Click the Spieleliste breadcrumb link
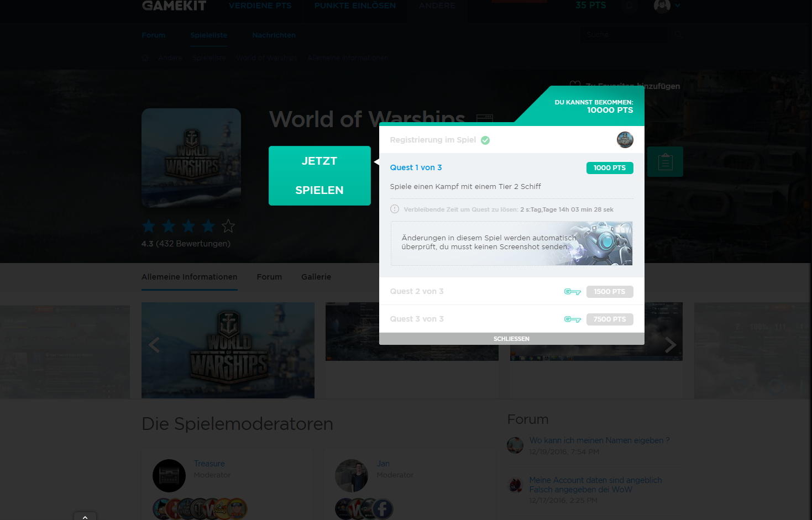The width and height of the screenshot is (812, 520). pyautogui.click(x=209, y=58)
